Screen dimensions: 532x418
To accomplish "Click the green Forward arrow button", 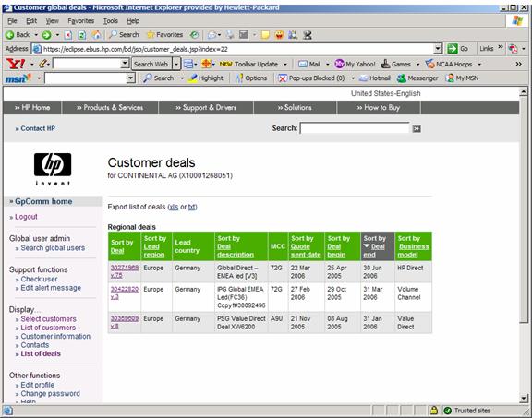I will click(46, 34).
